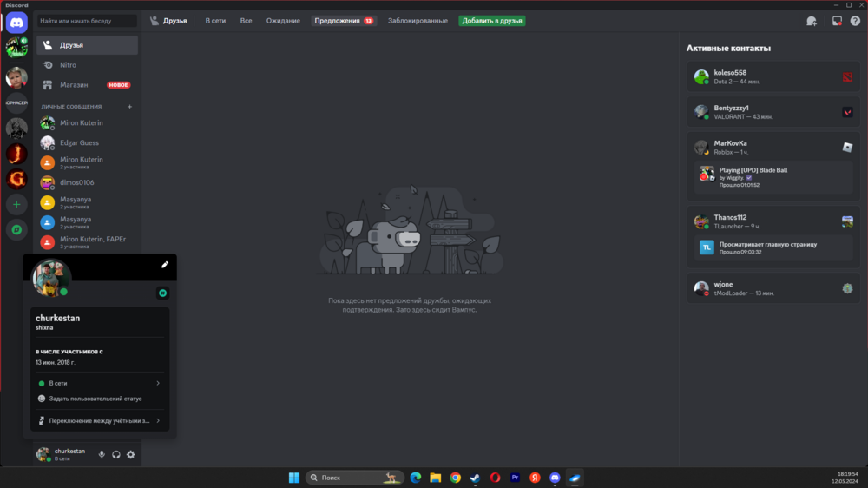Click the new group DM icon in header
Viewport: 868px width, 488px height.
coord(812,21)
